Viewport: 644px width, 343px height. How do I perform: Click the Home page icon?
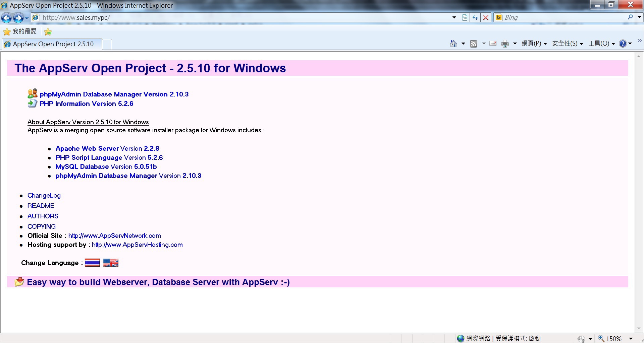point(453,44)
